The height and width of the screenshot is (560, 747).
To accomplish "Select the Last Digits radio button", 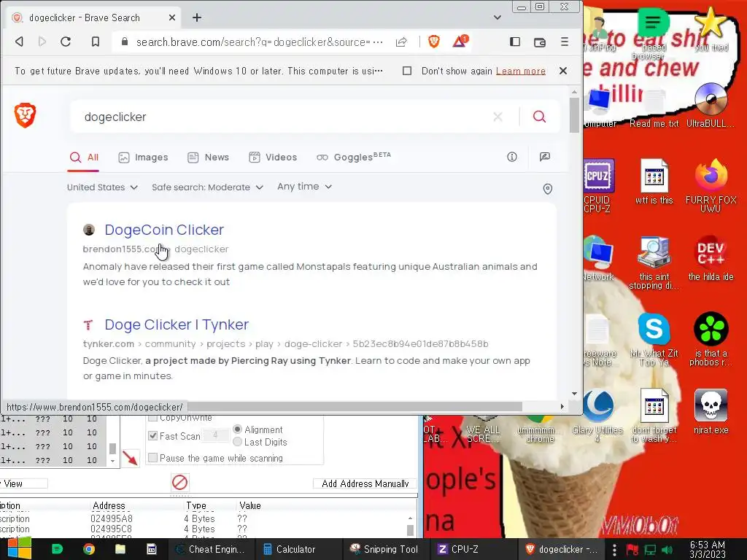I will click(x=237, y=442).
